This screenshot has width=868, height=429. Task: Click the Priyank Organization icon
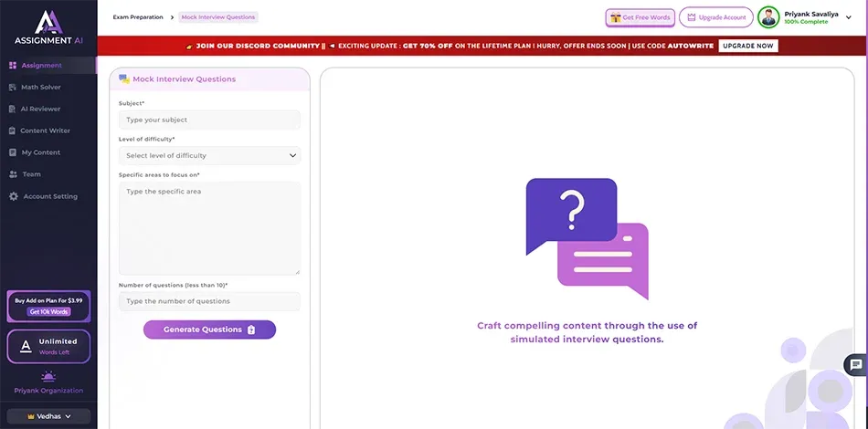pyautogui.click(x=48, y=376)
